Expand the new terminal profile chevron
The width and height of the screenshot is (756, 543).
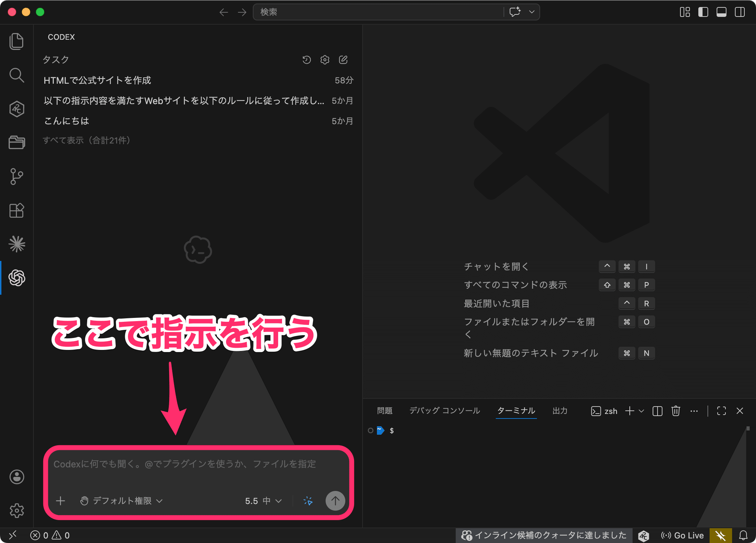point(641,411)
